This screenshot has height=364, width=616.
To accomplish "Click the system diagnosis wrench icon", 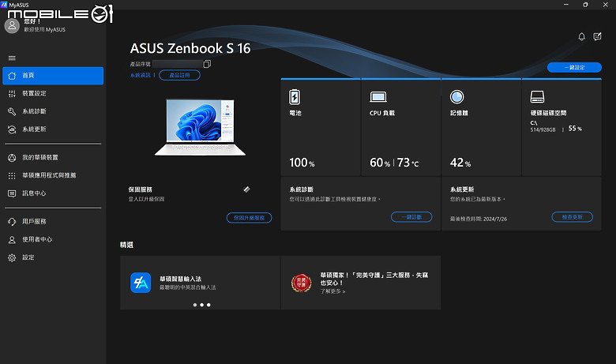I will click(12, 111).
